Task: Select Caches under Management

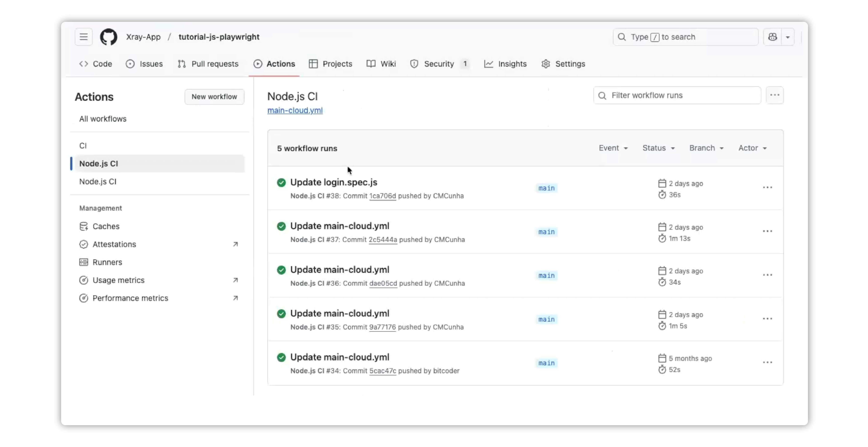Action: point(105,226)
